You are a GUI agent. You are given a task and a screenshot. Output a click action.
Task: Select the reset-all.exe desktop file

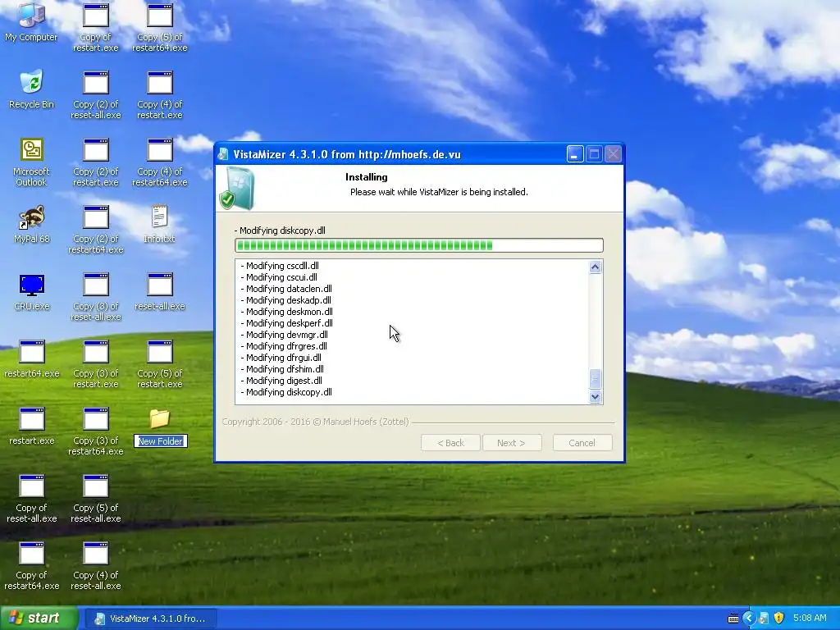160,284
